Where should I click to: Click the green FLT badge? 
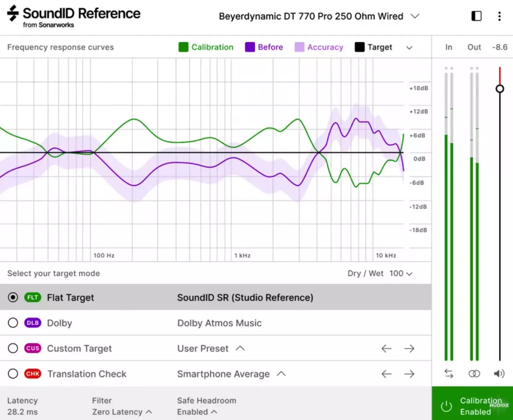[33, 297]
